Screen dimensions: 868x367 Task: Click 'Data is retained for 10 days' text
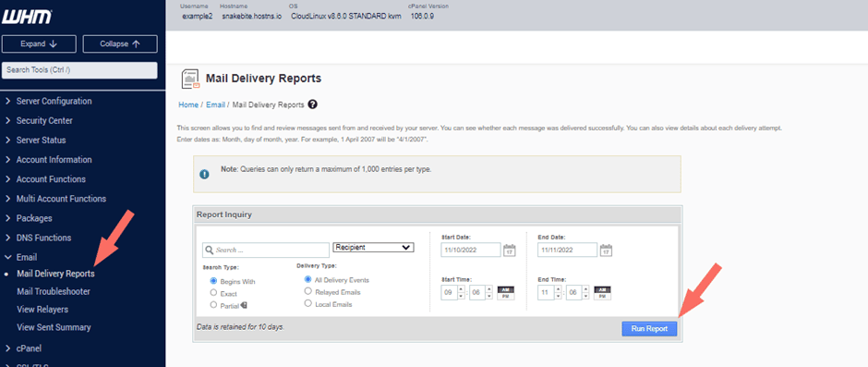240,327
